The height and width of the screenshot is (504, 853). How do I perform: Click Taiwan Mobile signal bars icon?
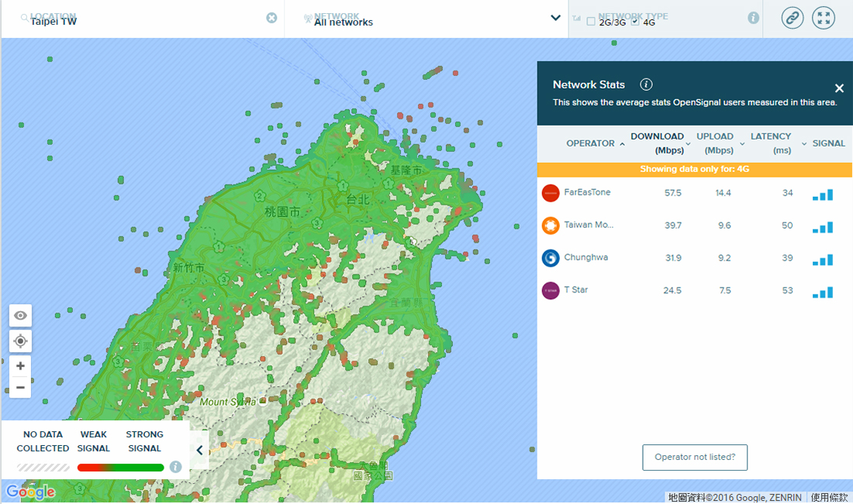(x=823, y=227)
